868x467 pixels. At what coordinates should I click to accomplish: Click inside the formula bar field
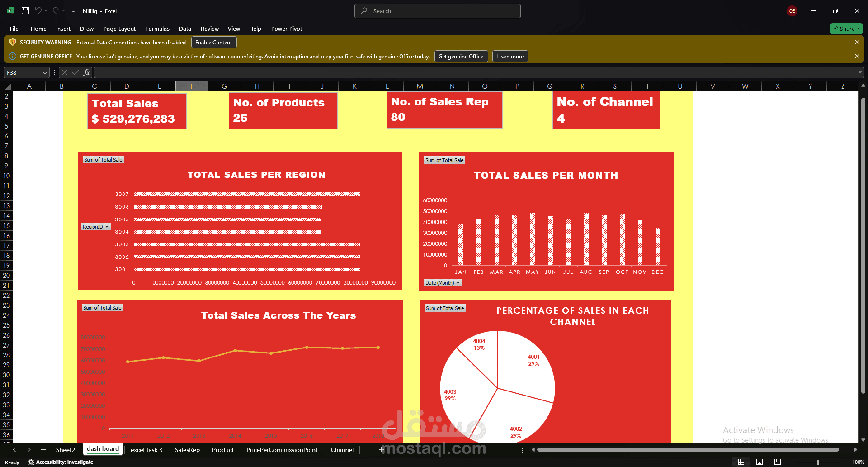(475, 72)
